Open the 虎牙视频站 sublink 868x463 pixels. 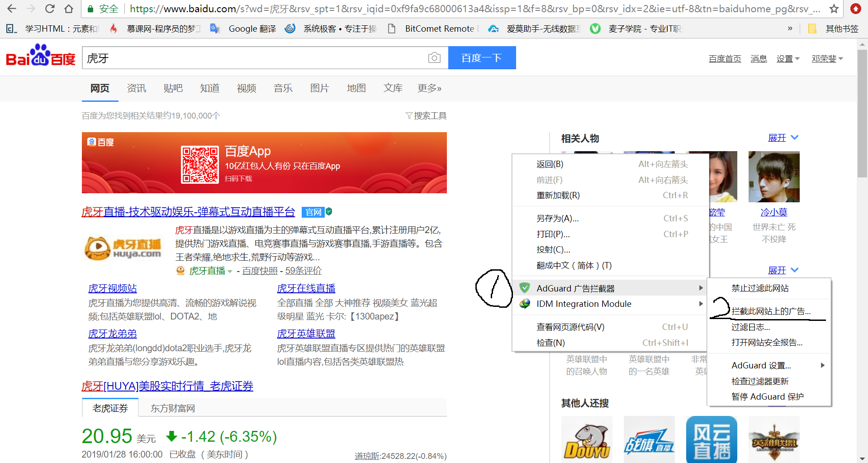pyautogui.click(x=113, y=288)
